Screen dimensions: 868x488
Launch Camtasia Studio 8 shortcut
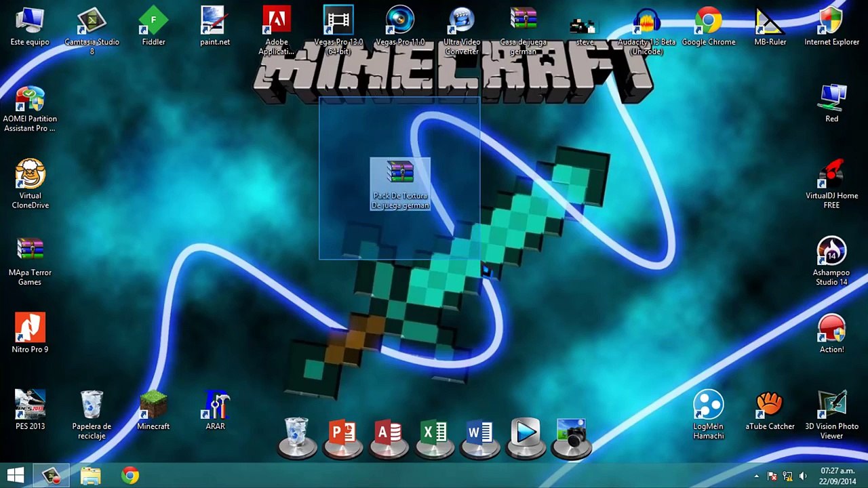[92, 30]
